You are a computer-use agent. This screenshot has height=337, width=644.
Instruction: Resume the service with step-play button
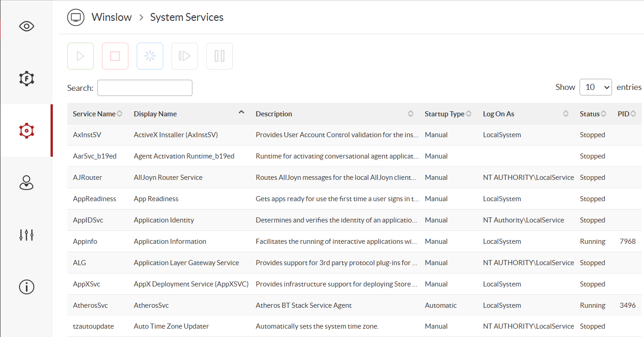pos(185,56)
